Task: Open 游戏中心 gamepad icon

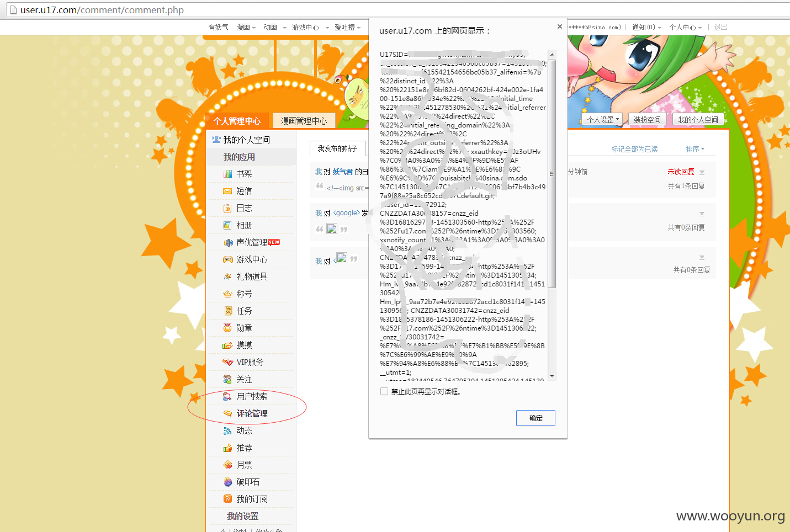Action: point(227,259)
